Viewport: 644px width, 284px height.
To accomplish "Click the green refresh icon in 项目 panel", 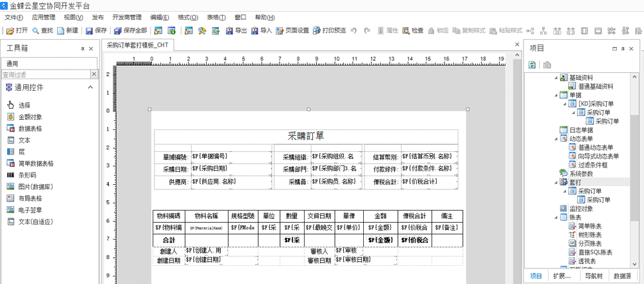I will tap(533, 64).
